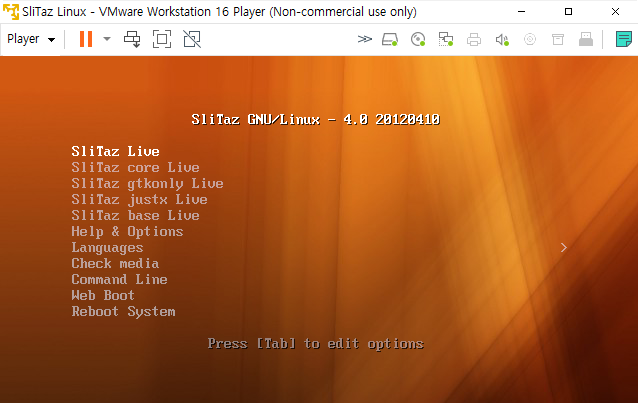Select SliTaz gtkonly Live entry
The width and height of the screenshot is (638, 403).
[147, 184]
